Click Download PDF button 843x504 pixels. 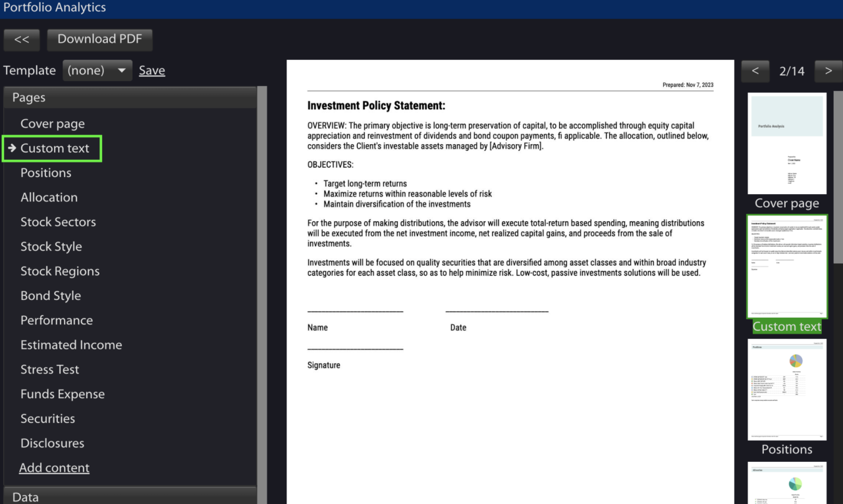tap(99, 39)
